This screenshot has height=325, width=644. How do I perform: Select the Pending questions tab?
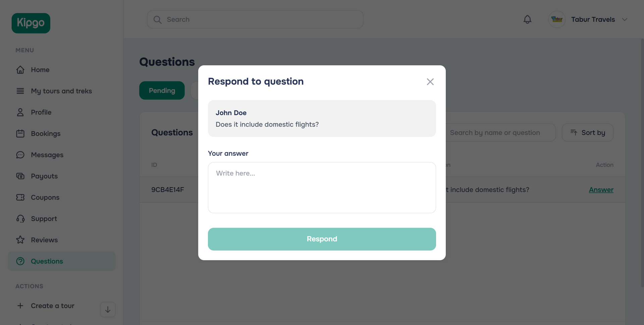coord(162,90)
